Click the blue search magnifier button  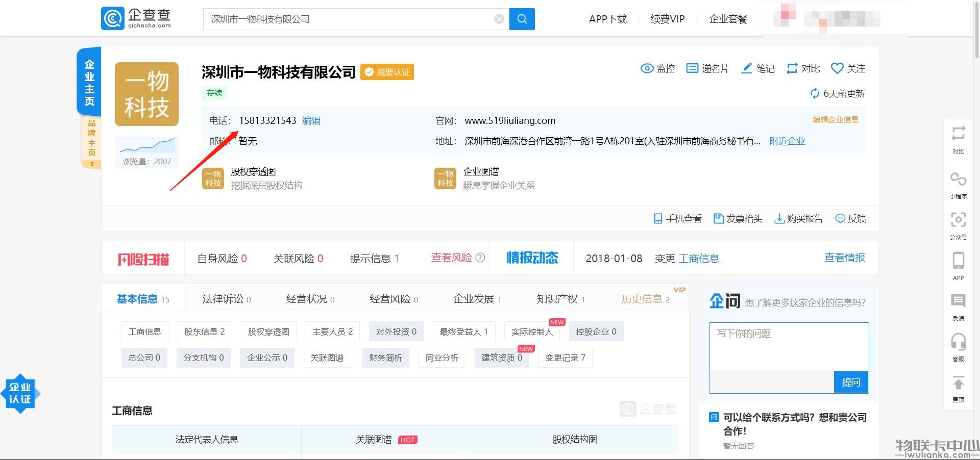pos(522,19)
